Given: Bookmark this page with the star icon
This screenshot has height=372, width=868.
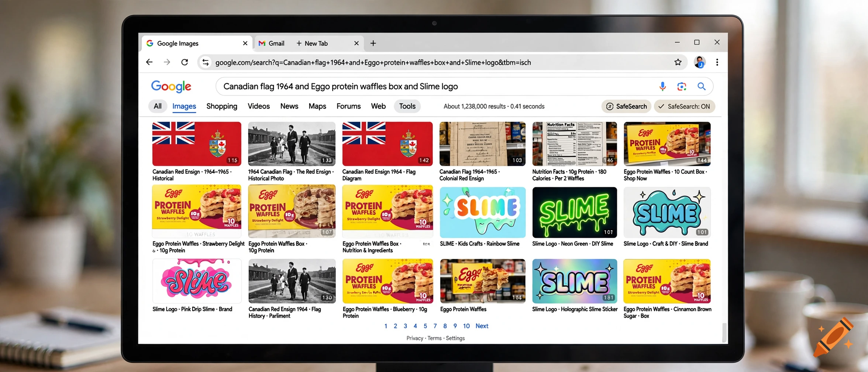Looking at the screenshot, I should [x=678, y=62].
